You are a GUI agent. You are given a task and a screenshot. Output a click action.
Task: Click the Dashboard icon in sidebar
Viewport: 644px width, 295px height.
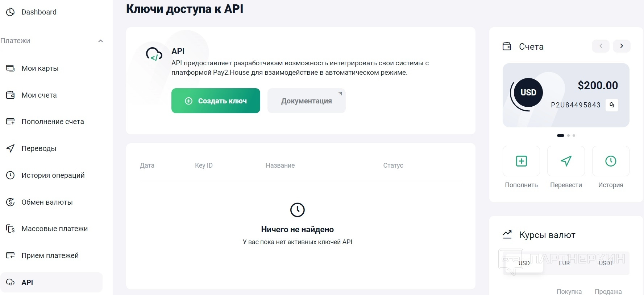tap(11, 12)
